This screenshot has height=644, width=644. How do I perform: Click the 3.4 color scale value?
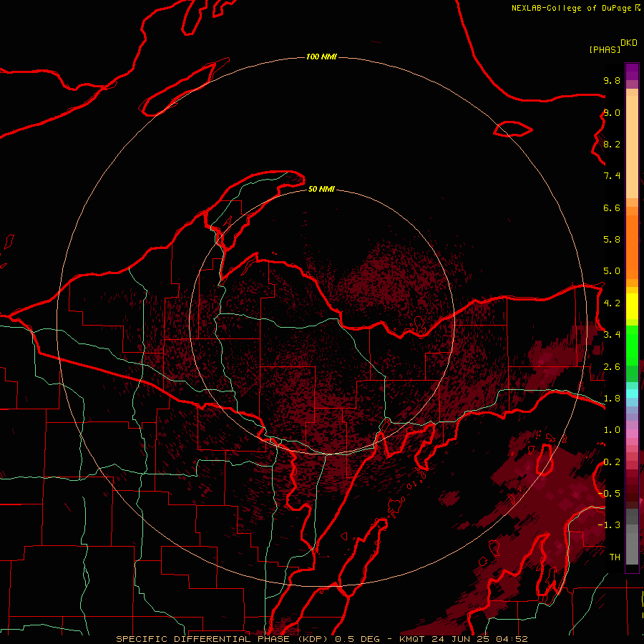(612, 335)
